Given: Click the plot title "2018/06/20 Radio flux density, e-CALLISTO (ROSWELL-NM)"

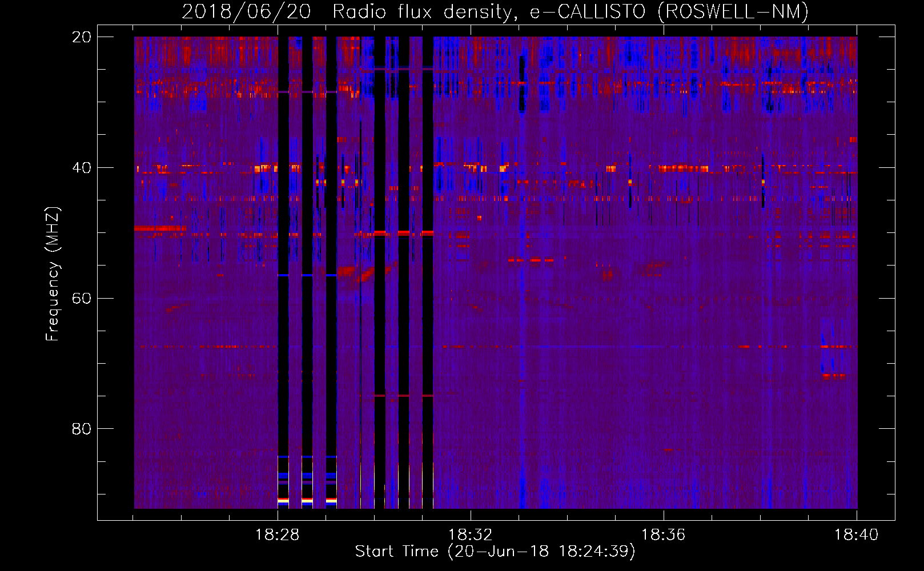Looking at the screenshot, I should [x=495, y=12].
